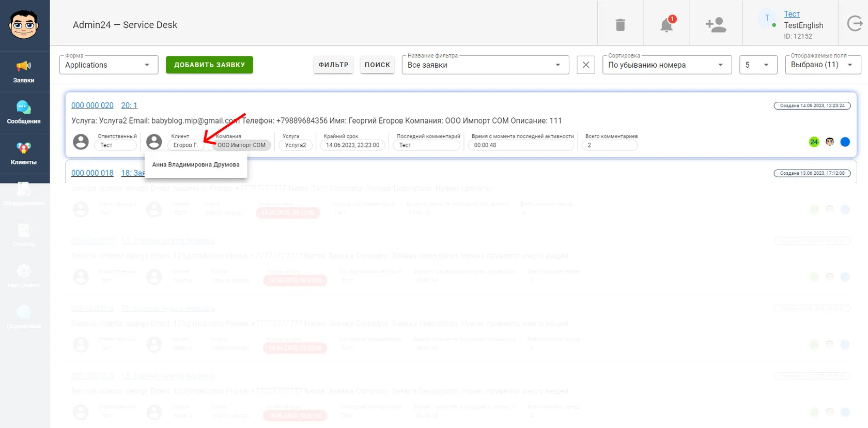This screenshot has height=428, width=868.
Task: Click the Ответственный field value Тест
Action: point(115,145)
